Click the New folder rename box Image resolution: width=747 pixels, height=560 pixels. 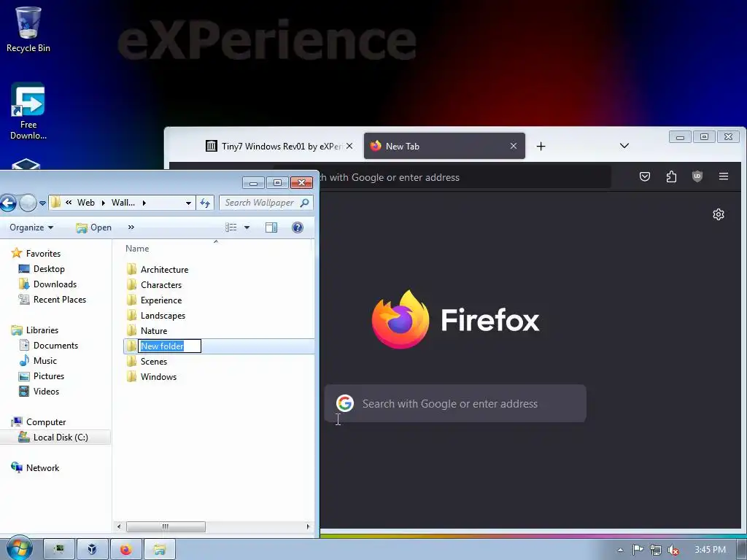(x=169, y=346)
